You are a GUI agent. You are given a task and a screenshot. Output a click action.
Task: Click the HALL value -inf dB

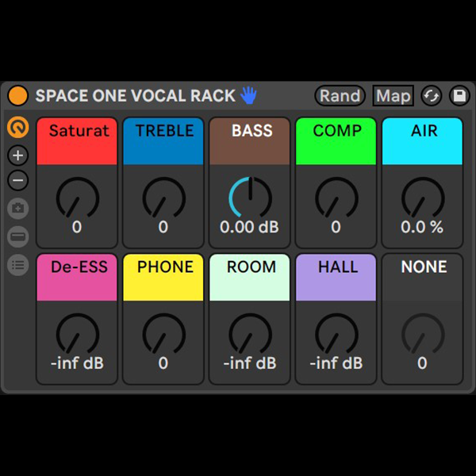tap(336, 363)
